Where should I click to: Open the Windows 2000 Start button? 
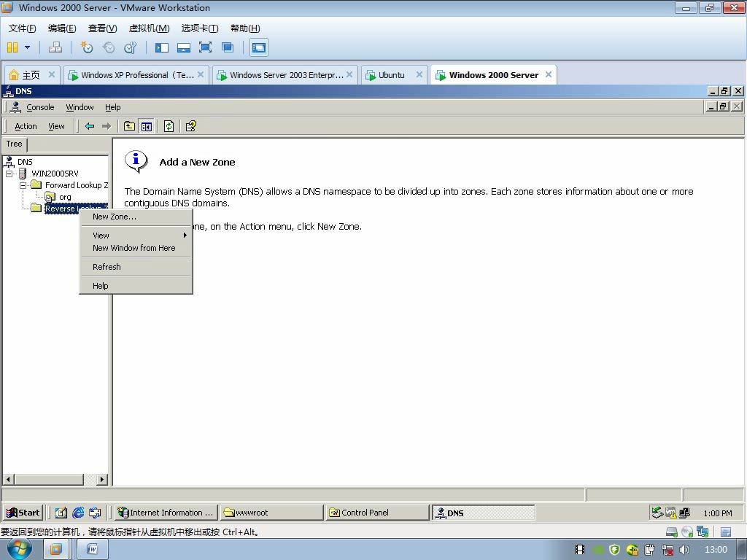[x=23, y=513]
